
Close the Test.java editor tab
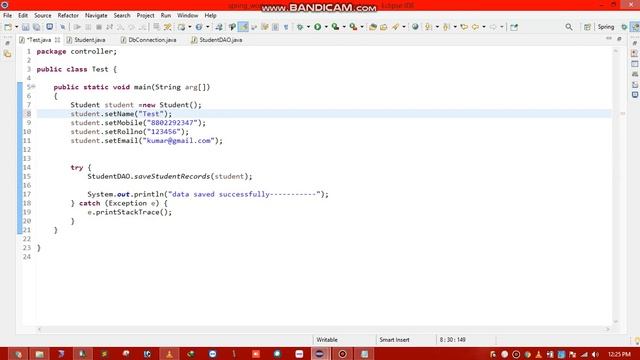(57, 40)
